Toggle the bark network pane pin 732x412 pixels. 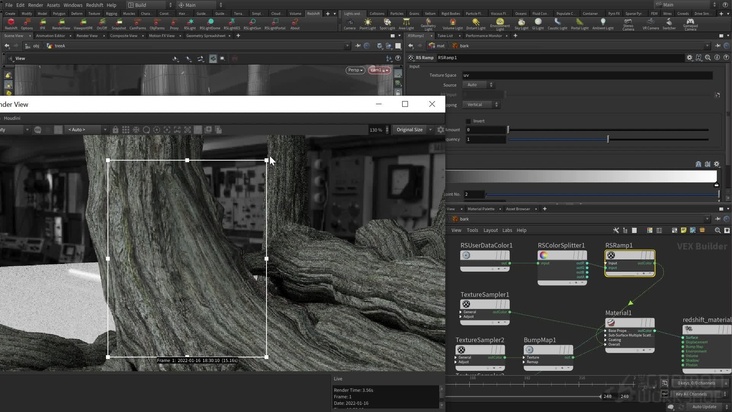coord(717,219)
